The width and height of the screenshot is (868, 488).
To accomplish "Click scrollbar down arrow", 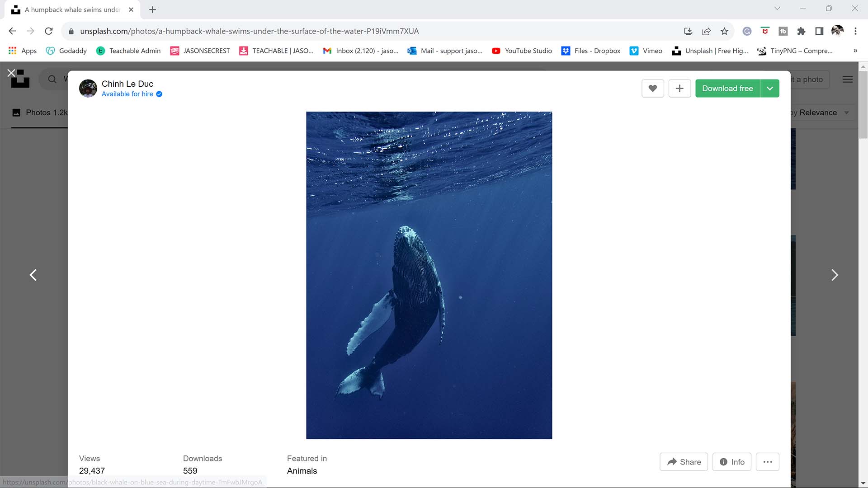I will (x=863, y=483).
